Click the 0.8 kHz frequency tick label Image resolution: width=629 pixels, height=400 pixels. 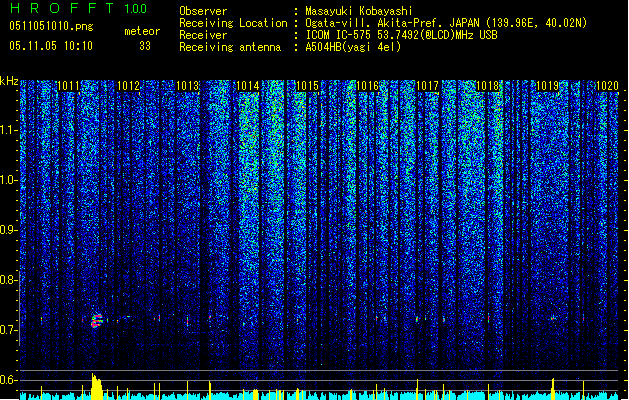[x=7, y=280]
